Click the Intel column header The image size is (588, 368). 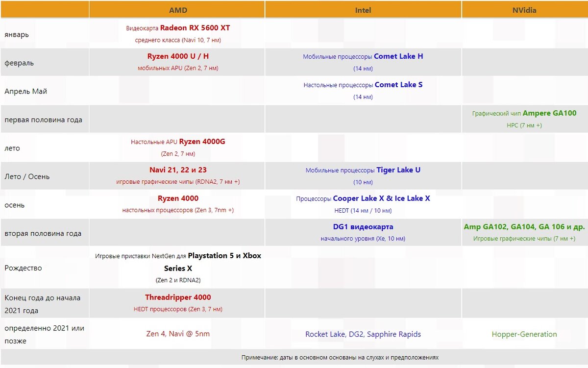pos(363,10)
